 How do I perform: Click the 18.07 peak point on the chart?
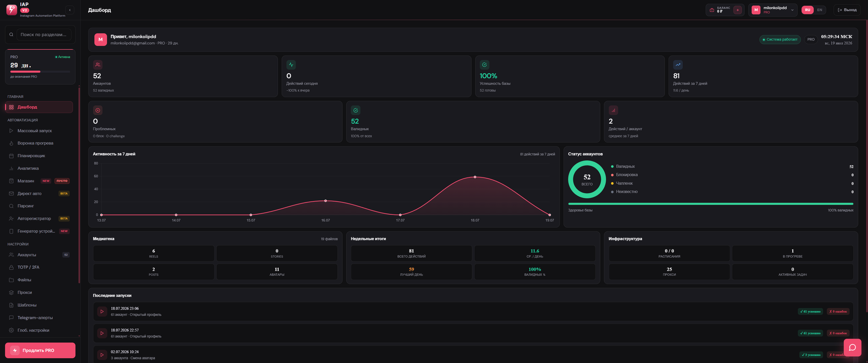point(475,177)
